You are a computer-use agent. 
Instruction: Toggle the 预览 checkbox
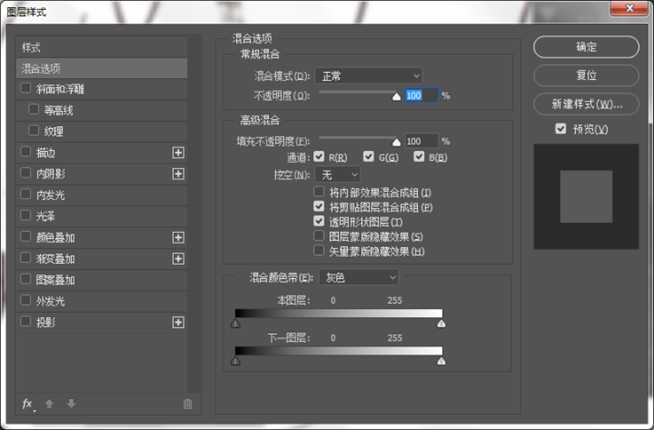click(561, 129)
